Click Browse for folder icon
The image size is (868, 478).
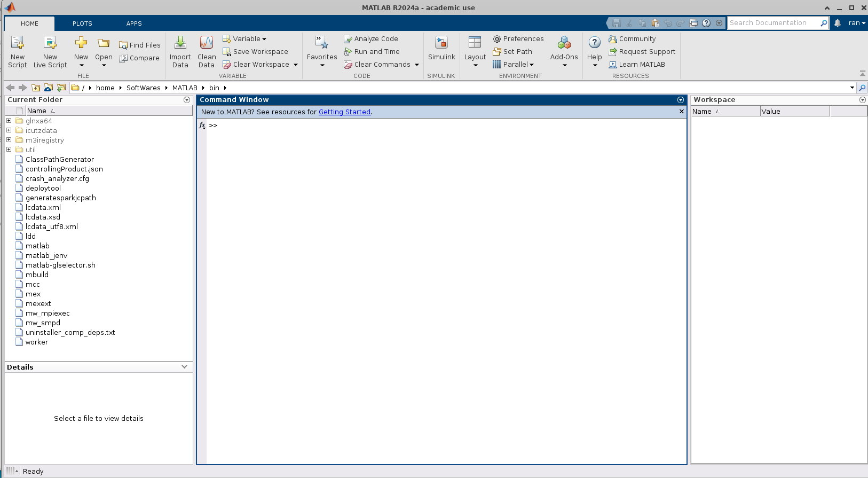[49, 88]
